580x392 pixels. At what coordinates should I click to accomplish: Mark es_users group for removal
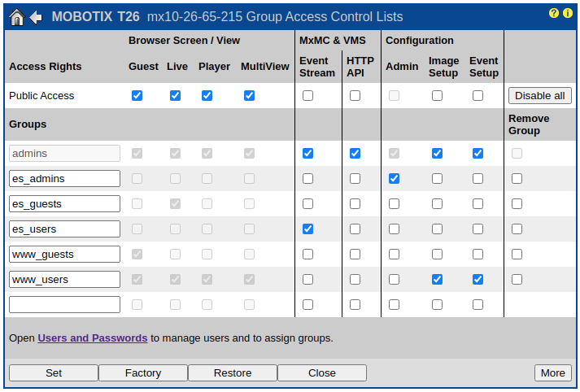click(517, 229)
